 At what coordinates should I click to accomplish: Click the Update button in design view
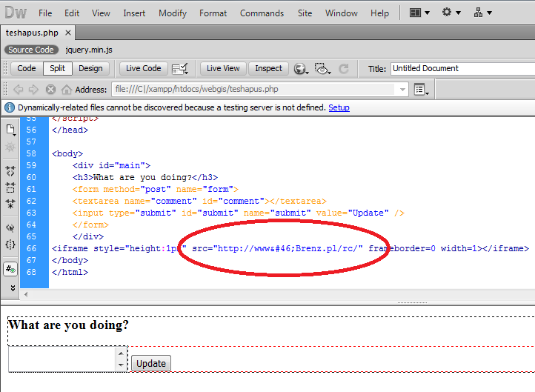click(151, 363)
